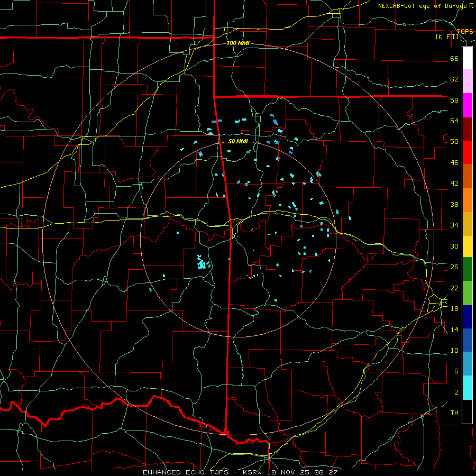476x476 pixels.
Task: Click the '50 NMI' range ring label
Action: 238,141
